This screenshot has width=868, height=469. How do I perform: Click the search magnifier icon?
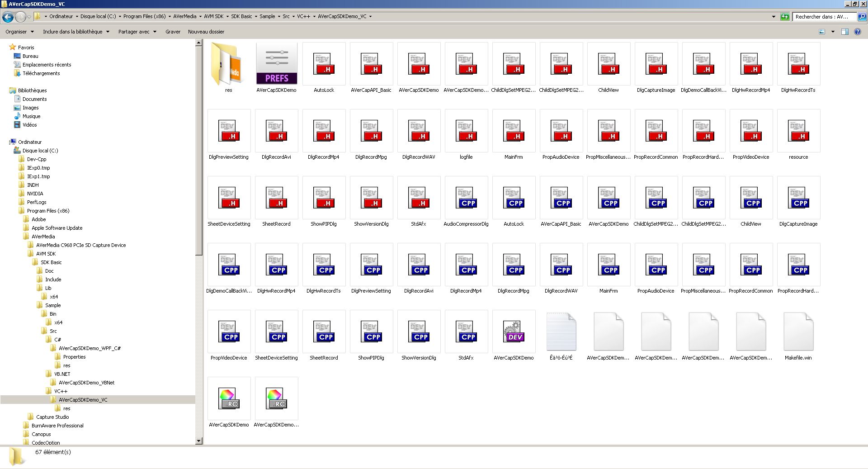(862, 17)
